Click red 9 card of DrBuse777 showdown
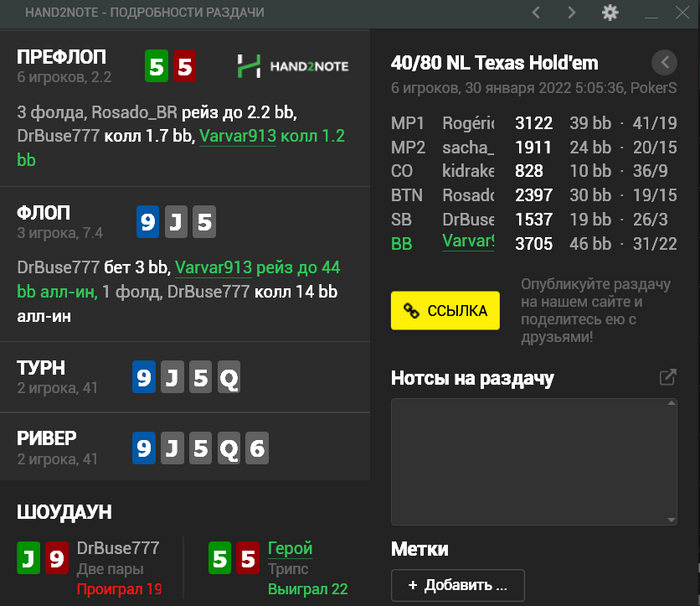Screen dimensions: 700x606 (x=57, y=558)
